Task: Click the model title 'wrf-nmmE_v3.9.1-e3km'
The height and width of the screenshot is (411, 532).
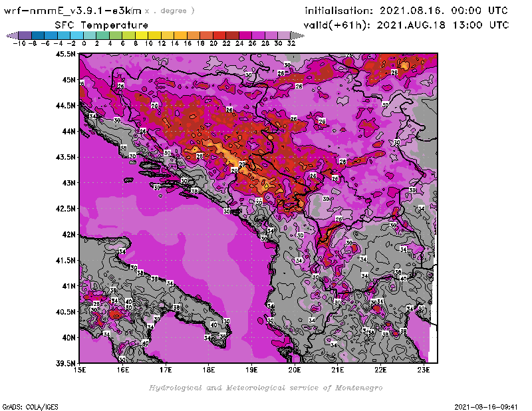Action: (72, 11)
